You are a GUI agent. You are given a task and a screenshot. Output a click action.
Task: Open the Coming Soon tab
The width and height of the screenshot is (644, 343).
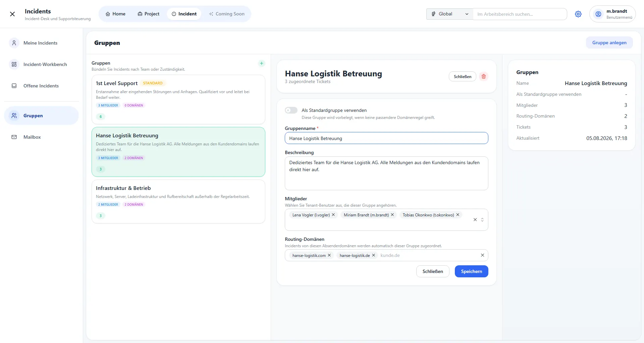click(227, 14)
